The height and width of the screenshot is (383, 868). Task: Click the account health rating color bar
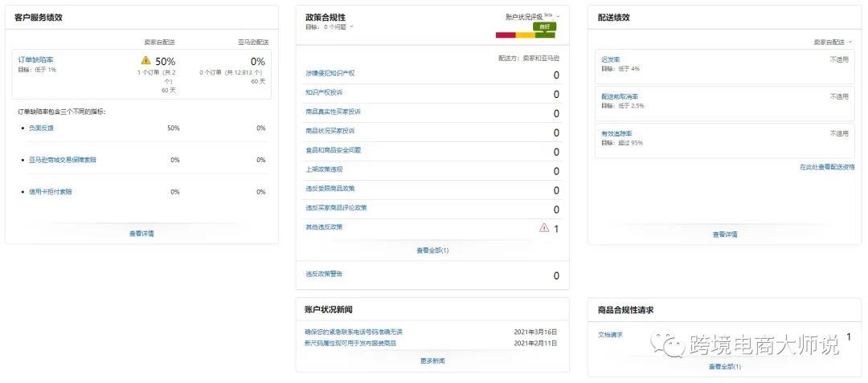526,35
